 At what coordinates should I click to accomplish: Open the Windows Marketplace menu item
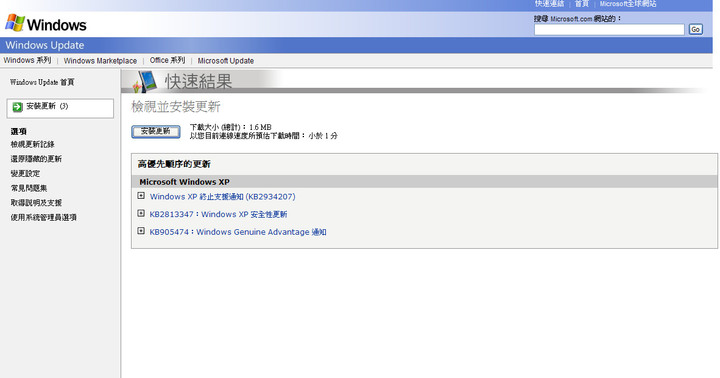point(100,61)
